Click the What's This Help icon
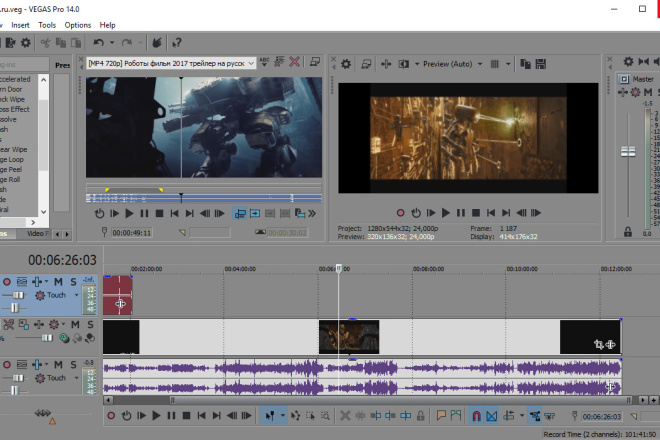 (177, 43)
